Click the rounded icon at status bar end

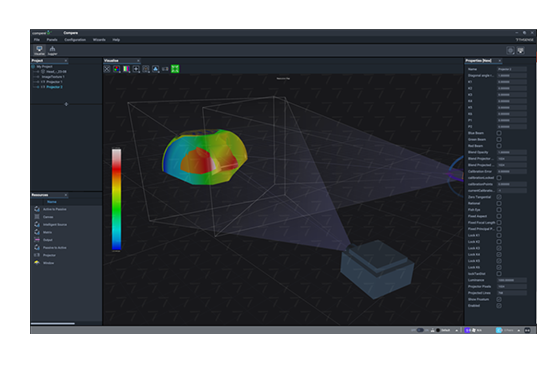pos(527,330)
